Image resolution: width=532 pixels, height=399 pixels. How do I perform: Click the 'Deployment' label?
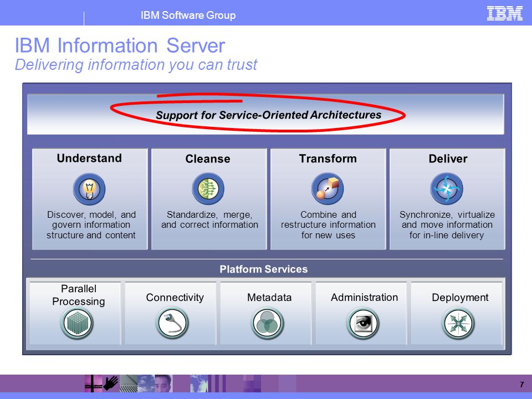(460, 298)
